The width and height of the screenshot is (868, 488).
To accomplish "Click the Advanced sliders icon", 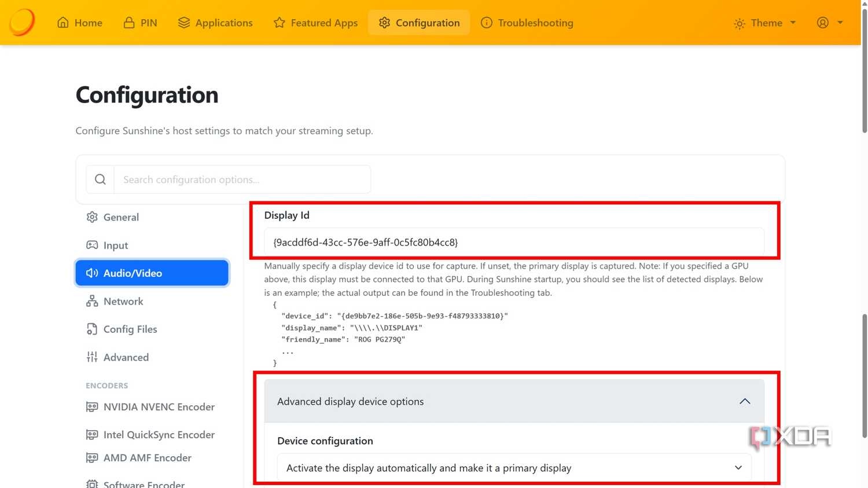I will point(92,357).
